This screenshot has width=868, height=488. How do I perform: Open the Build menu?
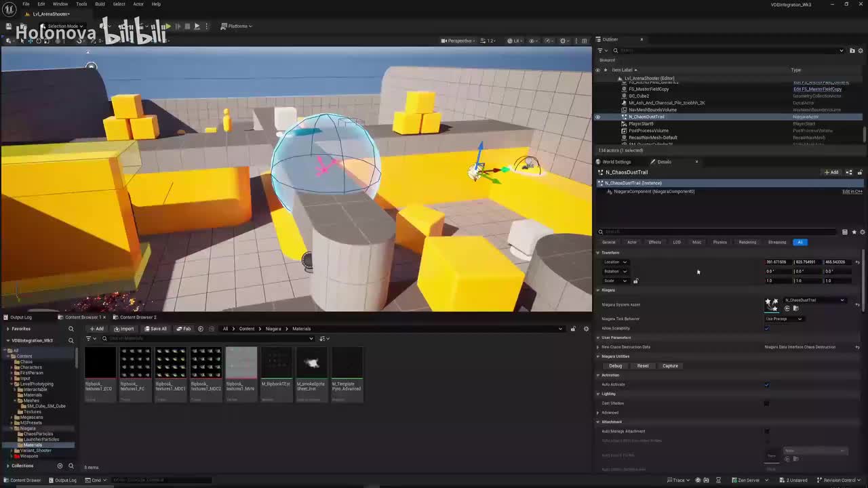click(100, 4)
